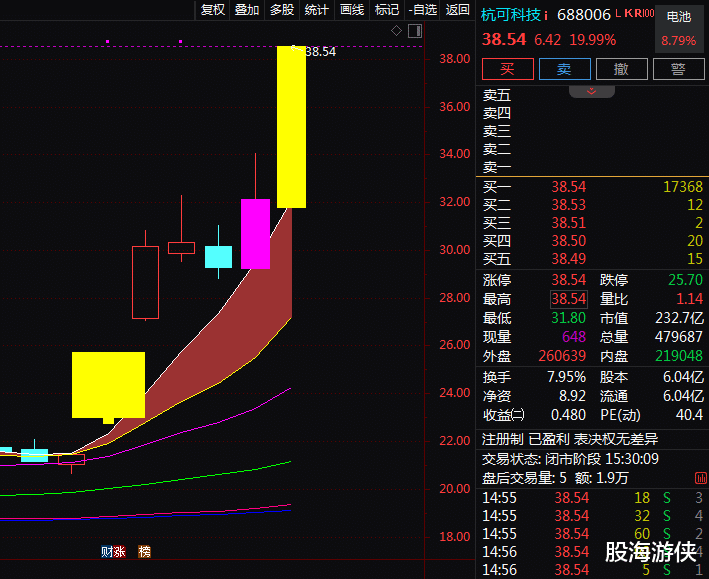This screenshot has width=709, height=579.
Task: Toggle -自选 to remove from watchlist
Action: 422,9
